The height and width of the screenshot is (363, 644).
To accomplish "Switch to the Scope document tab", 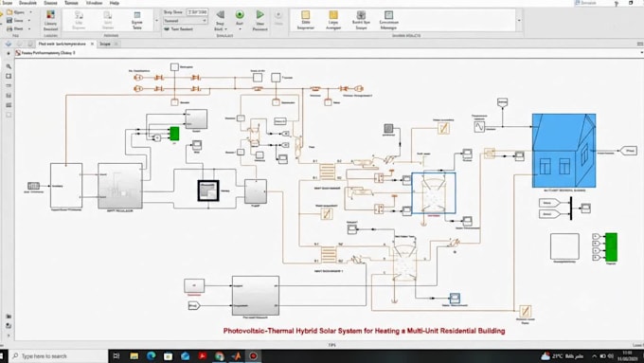I will click(105, 44).
